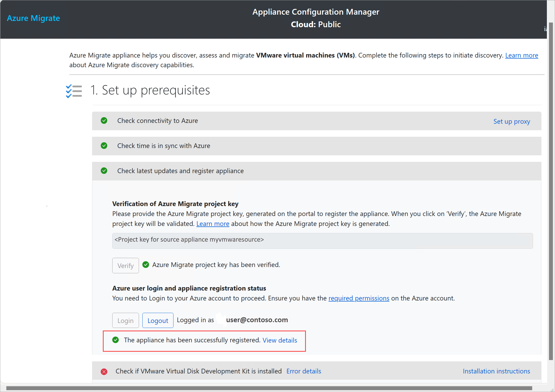Viewport: 555px width, 392px height.
Task: Click the Azure Migrate header title
Action: 33,18
